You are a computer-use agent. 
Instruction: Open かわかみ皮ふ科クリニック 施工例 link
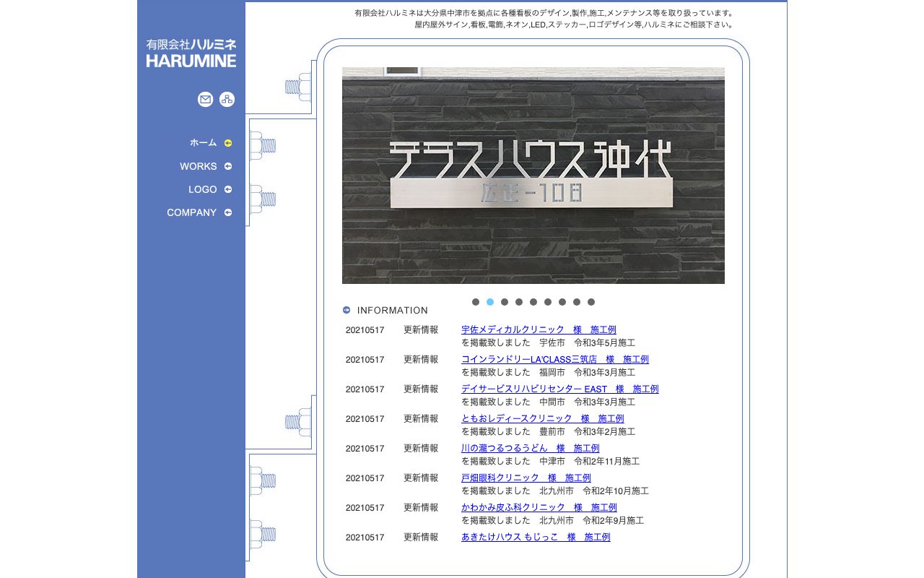(539, 508)
